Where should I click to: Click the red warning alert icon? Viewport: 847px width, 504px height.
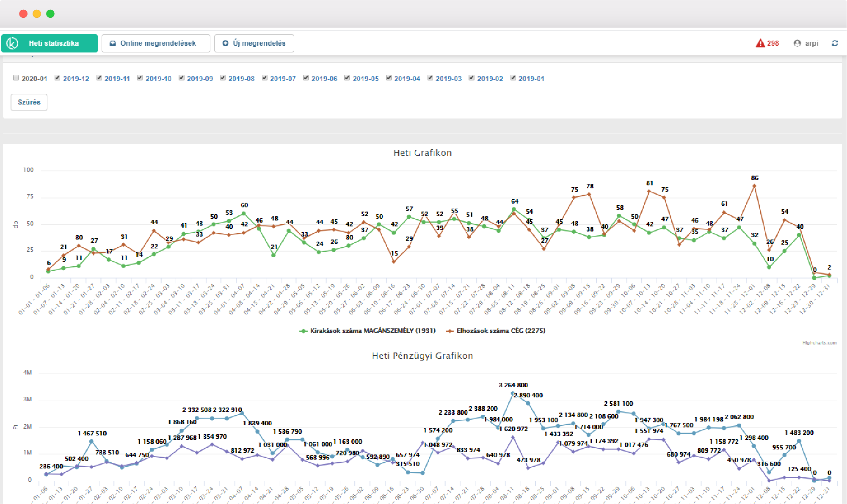click(760, 43)
